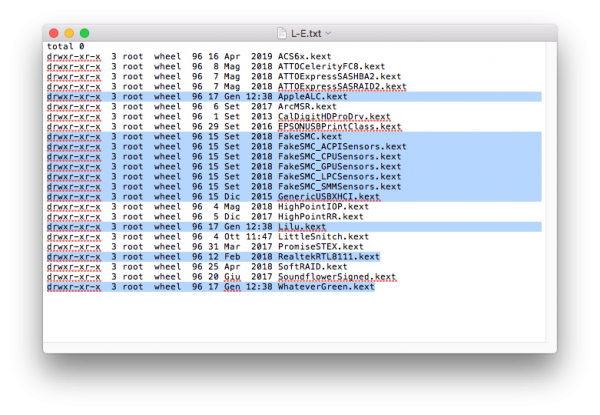Minimize the window with yellow button
Image resolution: width=600 pixels, height=415 pixels.
point(69,33)
